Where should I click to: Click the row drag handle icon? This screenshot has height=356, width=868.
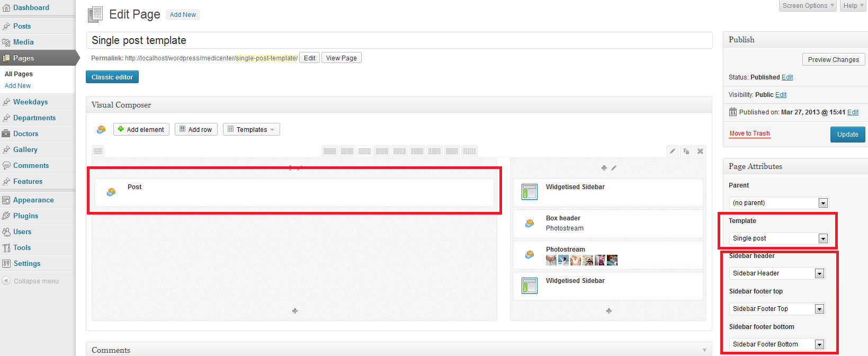point(98,151)
